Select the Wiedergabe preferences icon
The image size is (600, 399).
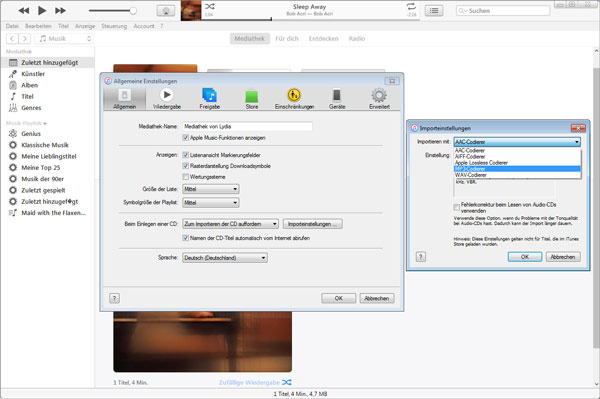pos(167,99)
